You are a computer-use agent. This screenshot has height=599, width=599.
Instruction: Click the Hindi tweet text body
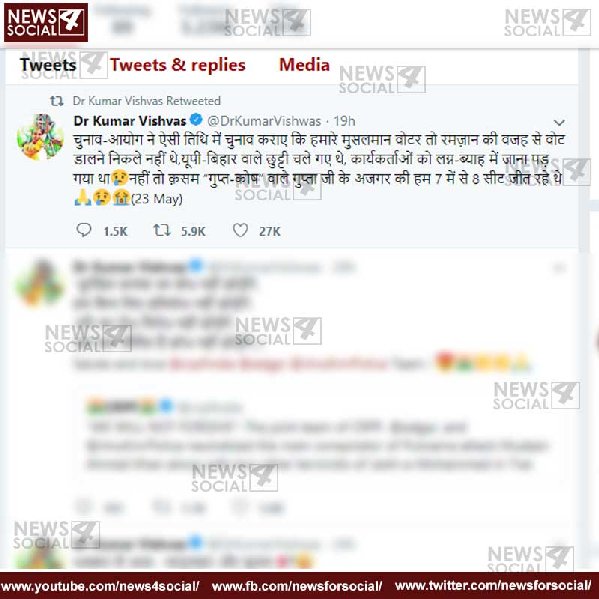pyautogui.click(x=319, y=169)
